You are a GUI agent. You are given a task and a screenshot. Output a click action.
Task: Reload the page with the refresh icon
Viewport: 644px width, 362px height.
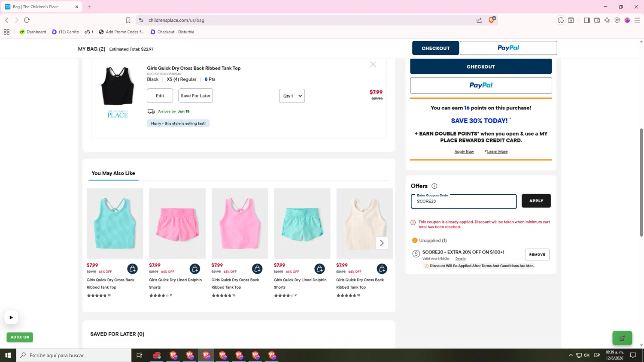[x=27, y=20]
